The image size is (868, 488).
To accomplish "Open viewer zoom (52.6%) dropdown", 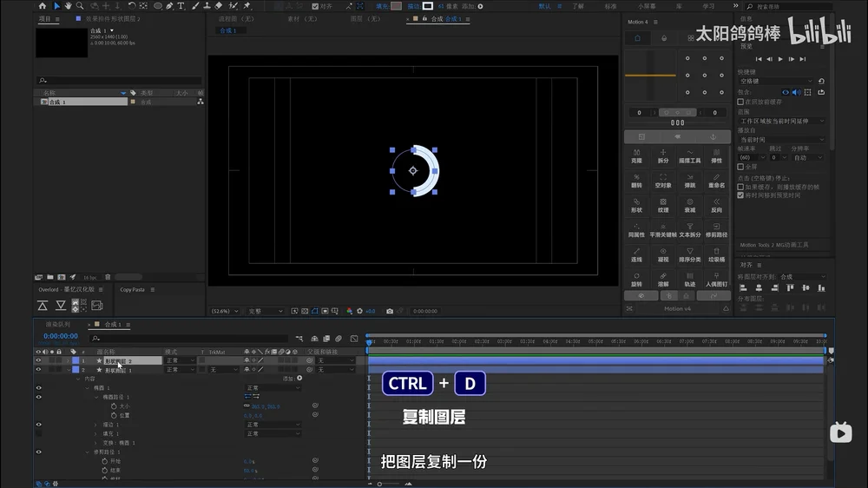I will (x=224, y=312).
